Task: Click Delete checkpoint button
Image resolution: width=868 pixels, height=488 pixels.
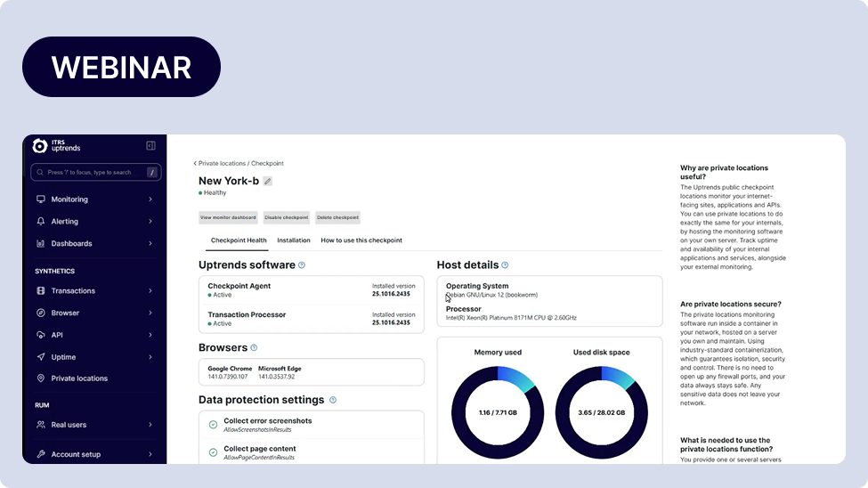Action: tap(337, 217)
